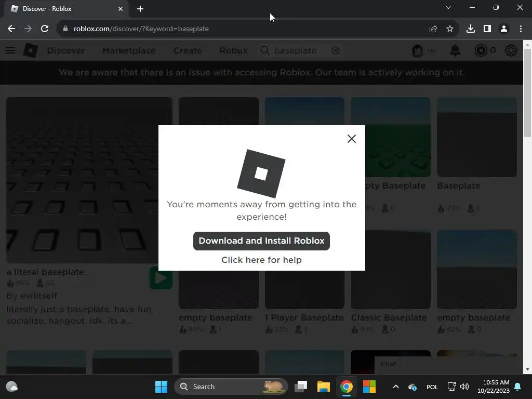Go forward in browser history
Viewport: 532px width, 399px height.
pyautogui.click(x=28, y=29)
